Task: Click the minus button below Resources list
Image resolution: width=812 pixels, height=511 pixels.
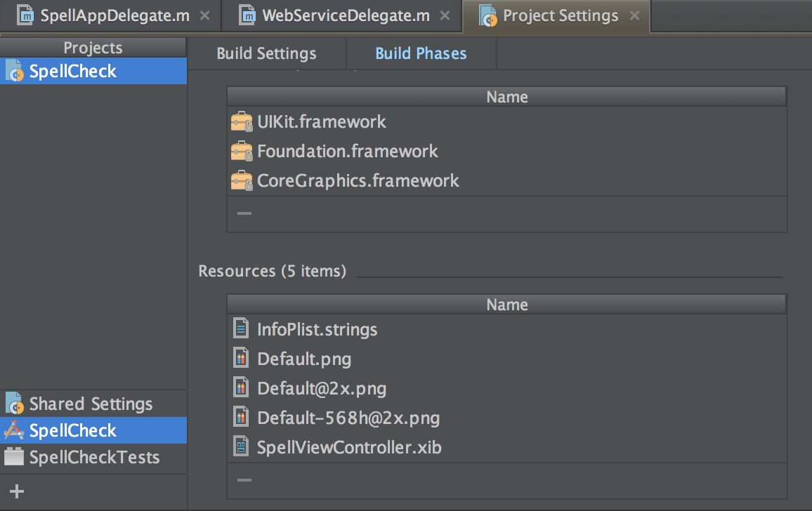Action: 243,479
